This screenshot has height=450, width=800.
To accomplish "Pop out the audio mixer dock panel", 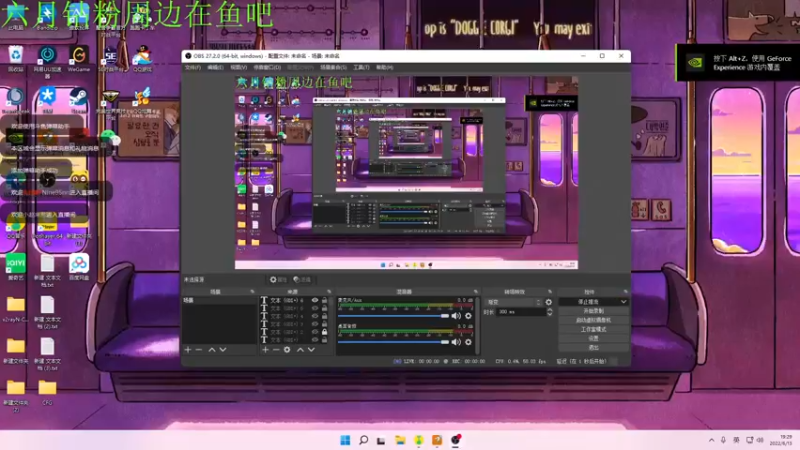I will (476, 292).
